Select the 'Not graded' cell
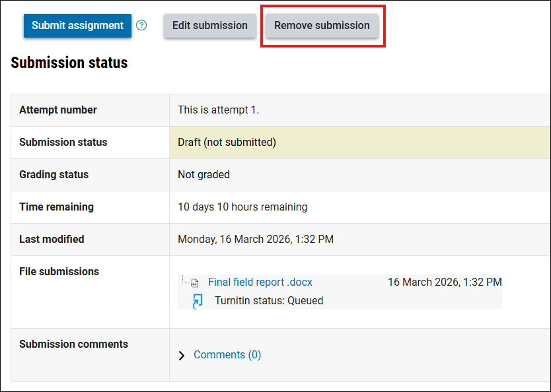This screenshot has height=392, width=551. coord(360,175)
